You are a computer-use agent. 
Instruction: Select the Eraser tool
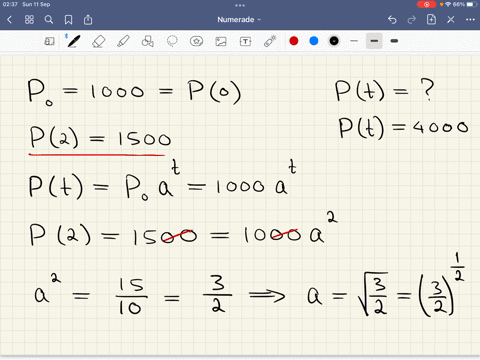click(98, 41)
